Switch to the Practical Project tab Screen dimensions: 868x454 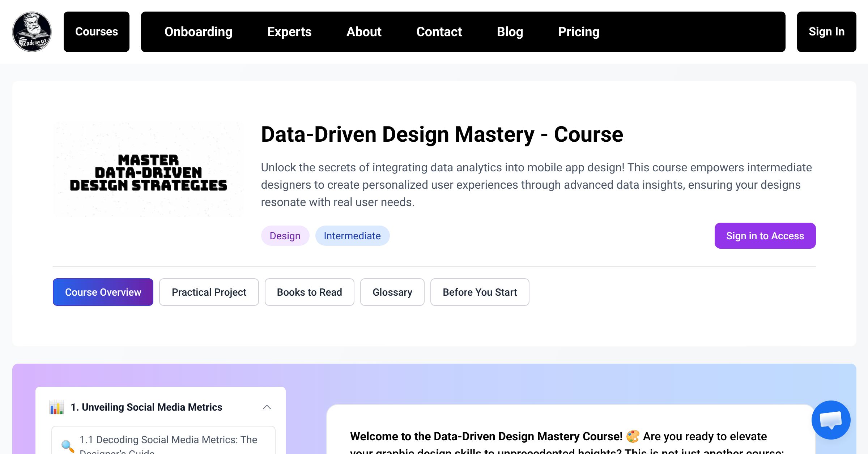pyautogui.click(x=209, y=292)
